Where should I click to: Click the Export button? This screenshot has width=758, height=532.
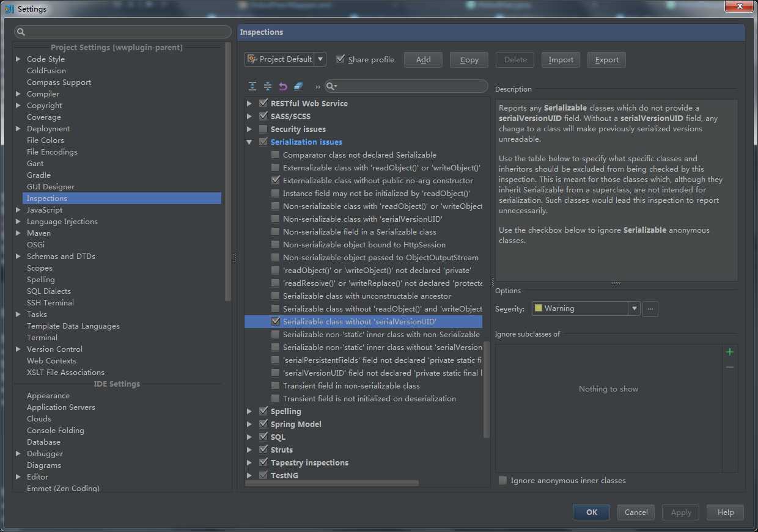coord(606,59)
